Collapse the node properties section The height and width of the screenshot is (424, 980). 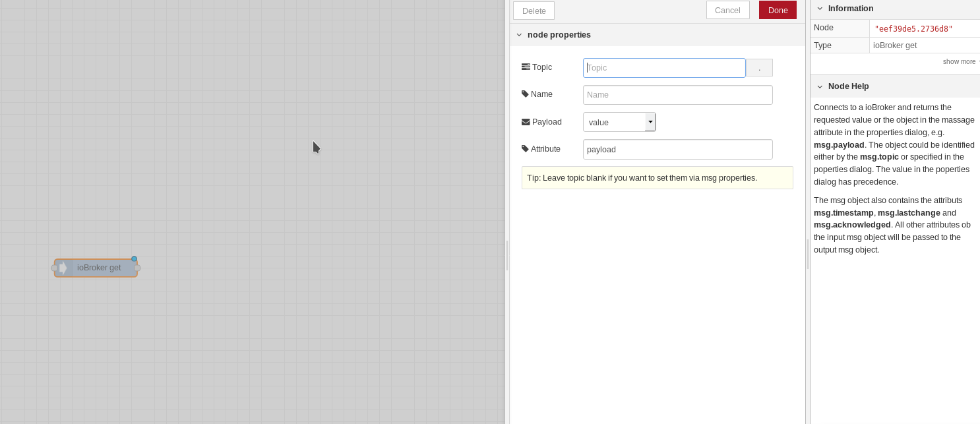click(519, 35)
